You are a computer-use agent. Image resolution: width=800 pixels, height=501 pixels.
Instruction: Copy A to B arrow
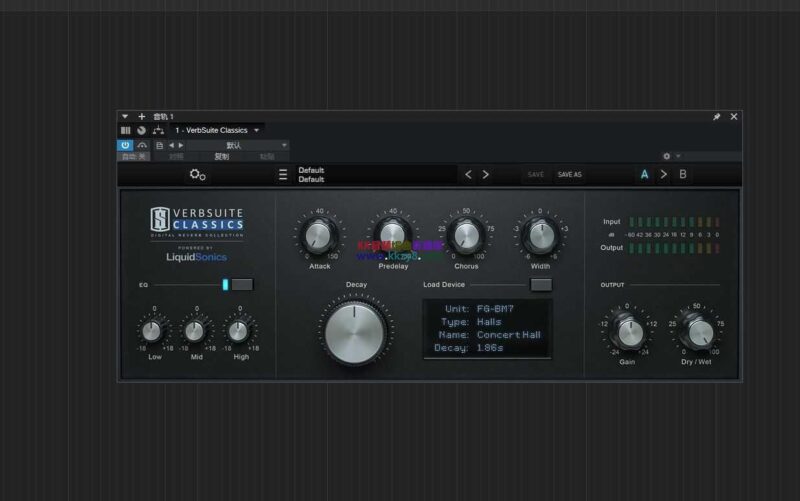pyautogui.click(x=664, y=174)
